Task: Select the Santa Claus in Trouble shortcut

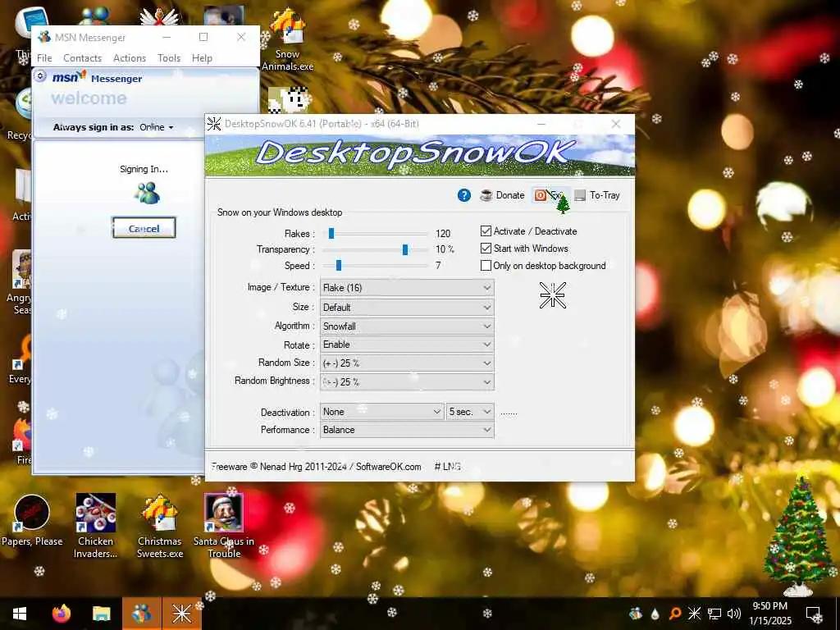Action: pos(224,525)
